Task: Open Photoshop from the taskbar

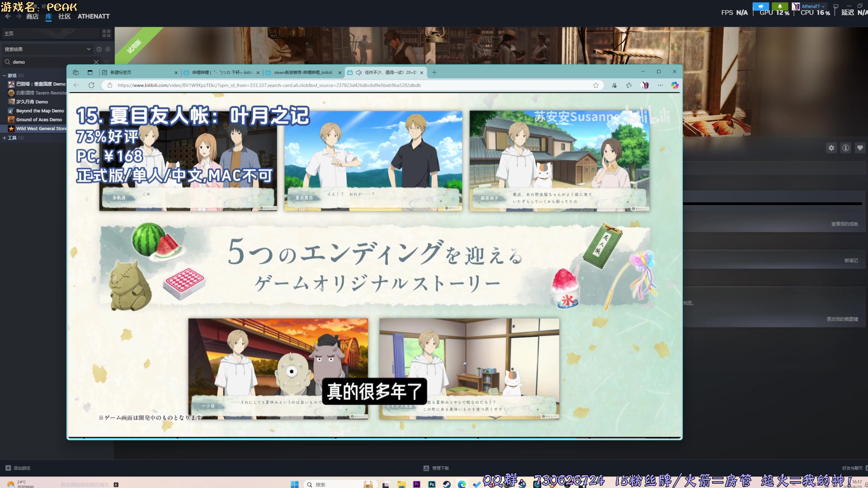Action: [432, 484]
